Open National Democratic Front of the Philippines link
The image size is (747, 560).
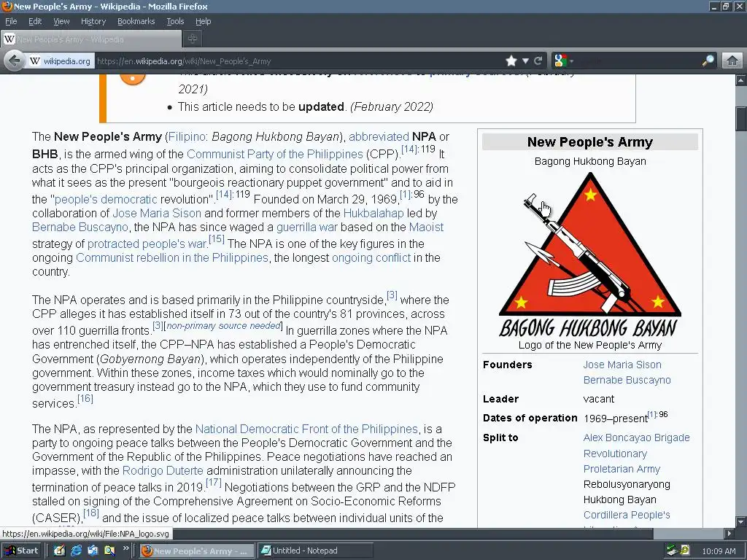306,429
